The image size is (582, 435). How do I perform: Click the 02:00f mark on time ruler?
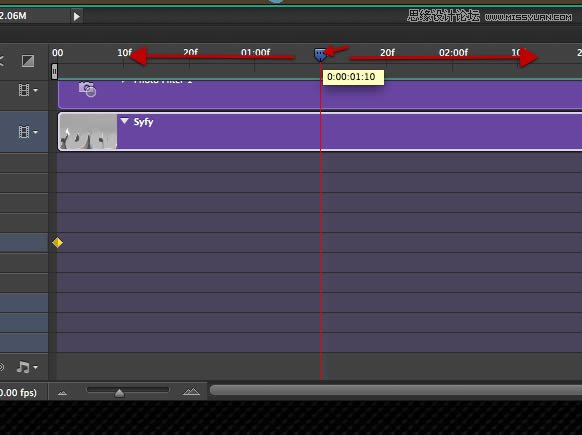[453, 53]
